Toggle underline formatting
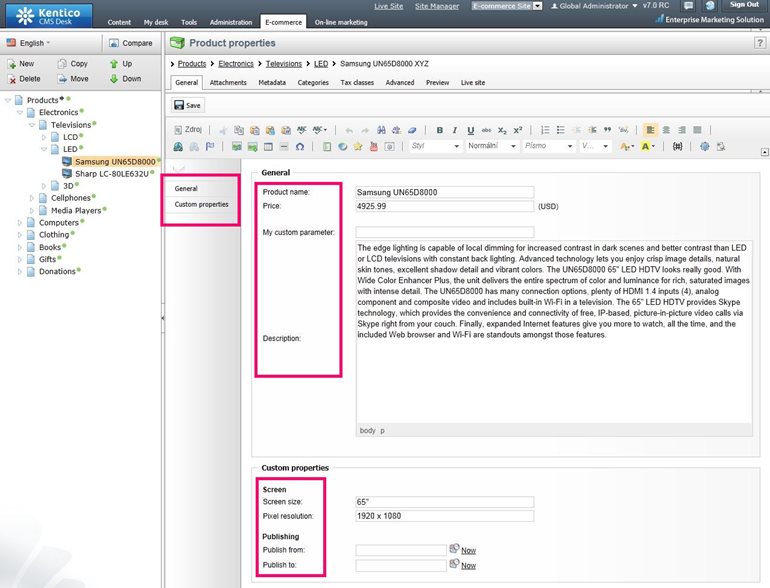Image resolution: width=770 pixels, height=588 pixels. click(470, 130)
